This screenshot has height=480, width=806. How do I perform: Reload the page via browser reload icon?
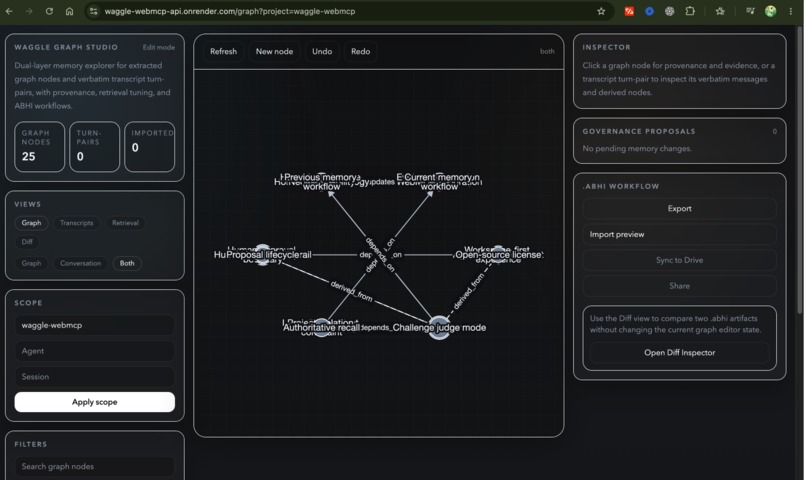click(x=49, y=11)
